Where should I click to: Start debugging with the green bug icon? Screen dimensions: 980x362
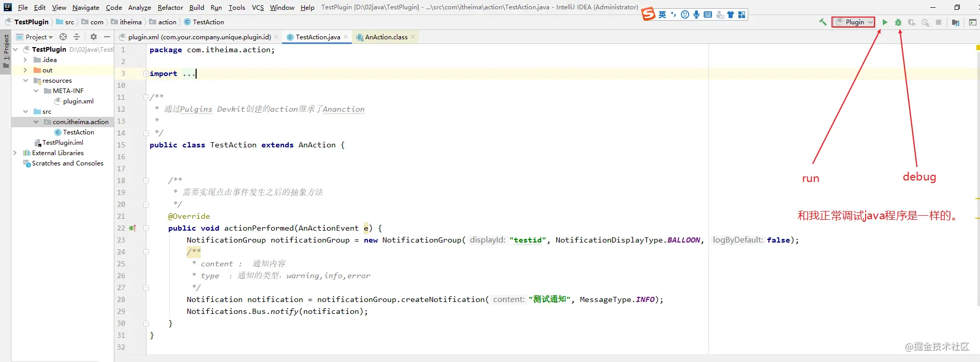(x=898, y=22)
